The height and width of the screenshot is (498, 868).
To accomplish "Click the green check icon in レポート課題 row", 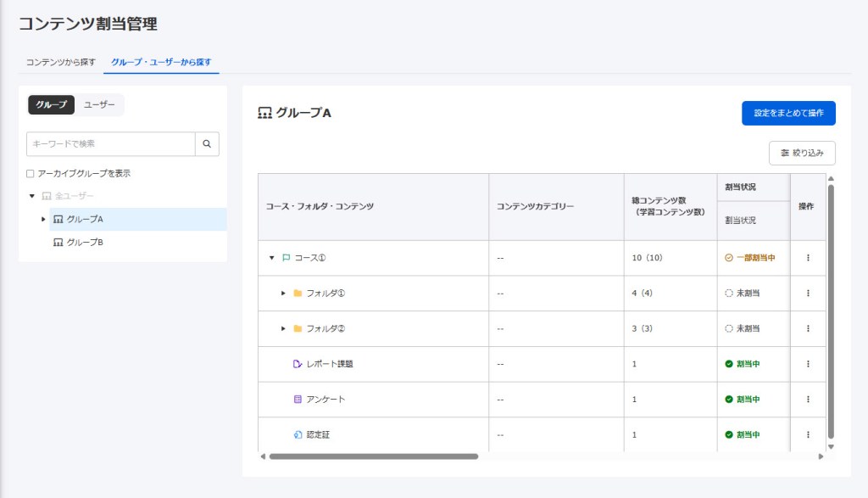I will point(728,364).
